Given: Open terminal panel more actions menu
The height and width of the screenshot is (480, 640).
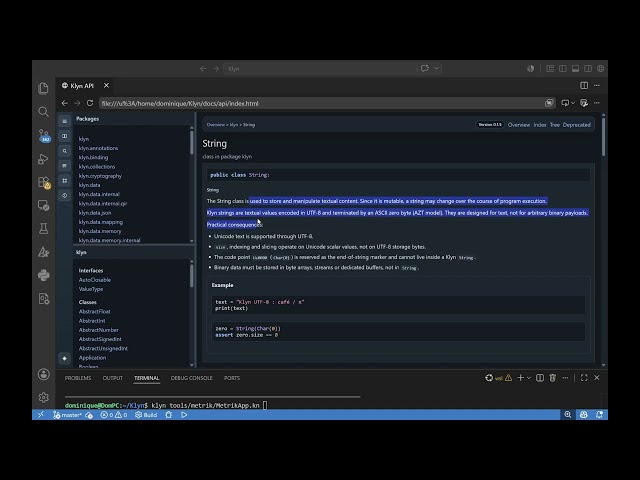Looking at the screenshot, I should click(565, 378).
